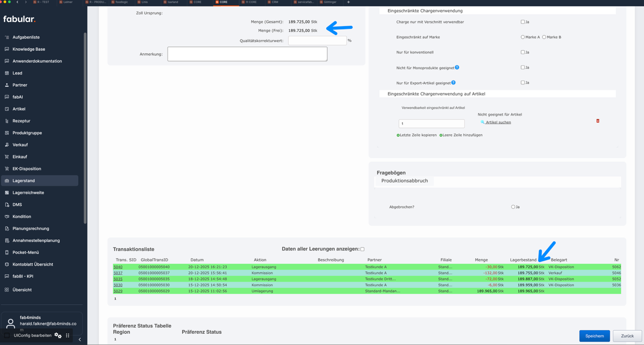Open Kontoblatt Übersicht in the sidebar

click(32, 264)
